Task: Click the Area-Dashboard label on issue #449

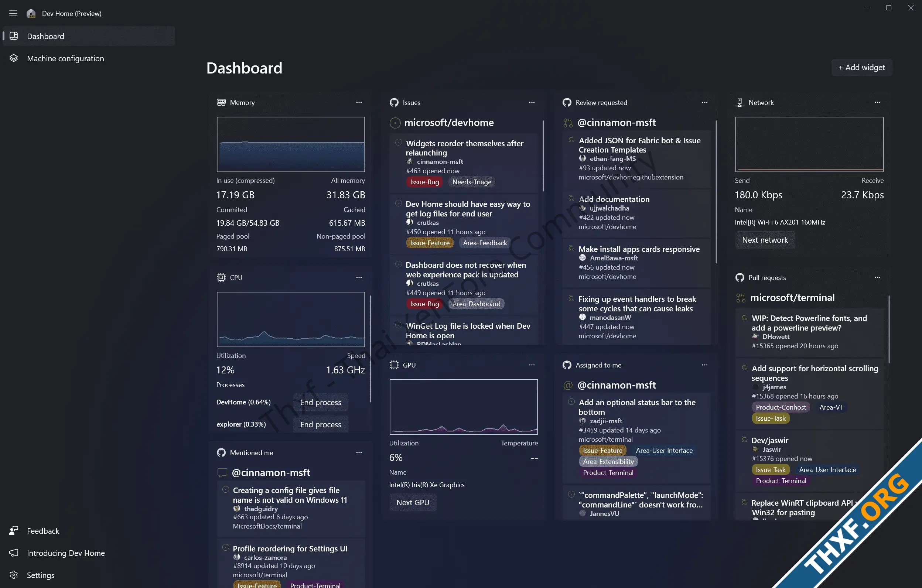Action: tap(476, 304)
